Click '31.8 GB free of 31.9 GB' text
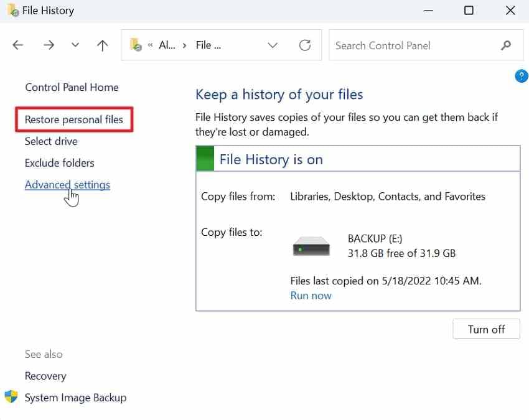Image resolution: width=529 pixels, height=420 pixels. [401, 253]
